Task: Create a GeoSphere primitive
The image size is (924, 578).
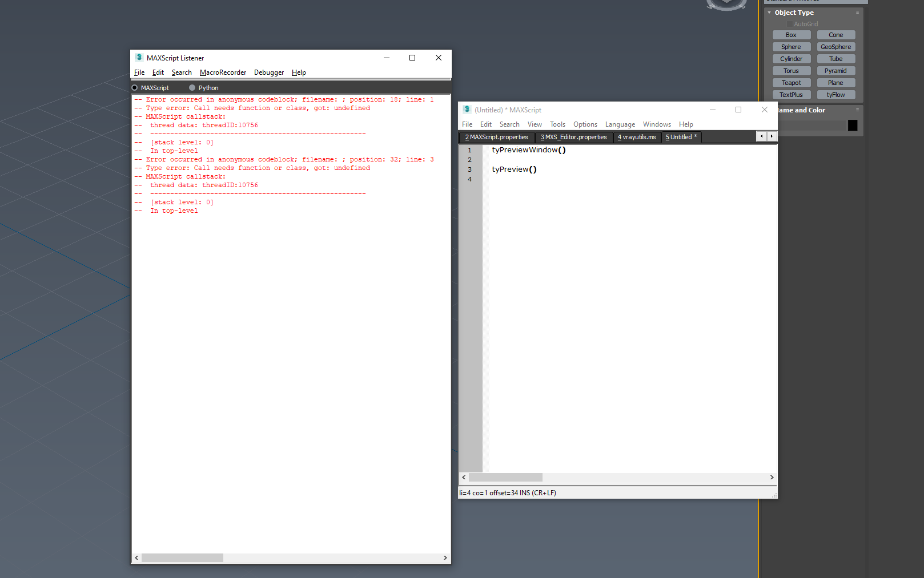Action: 836,47
